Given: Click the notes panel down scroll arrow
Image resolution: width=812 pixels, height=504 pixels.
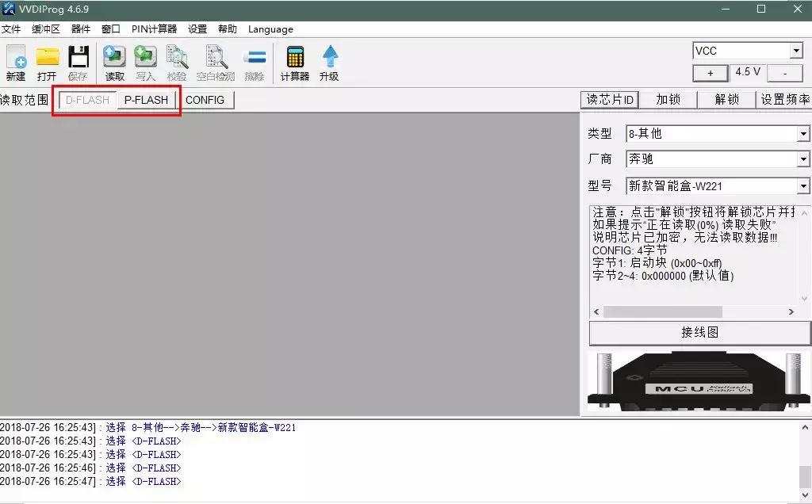Looking at the screenshot, I should click(804, 299).
